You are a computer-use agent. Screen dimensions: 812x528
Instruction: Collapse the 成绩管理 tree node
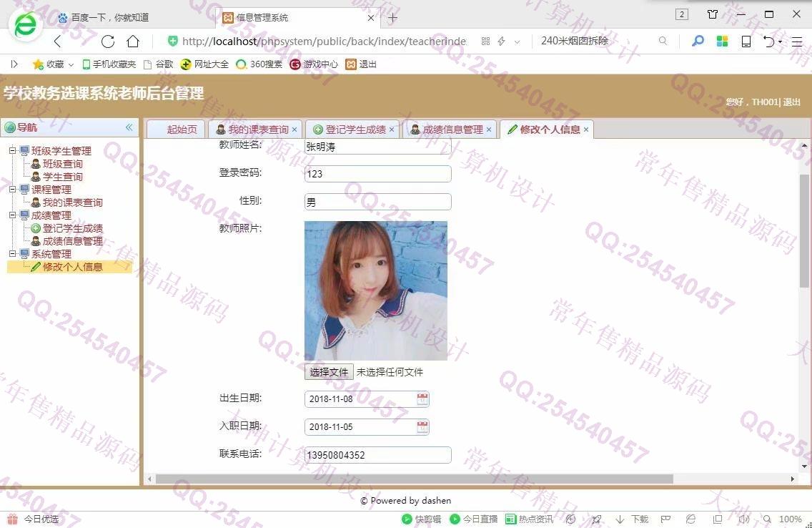pyautogui.click(x=12, y=215)
